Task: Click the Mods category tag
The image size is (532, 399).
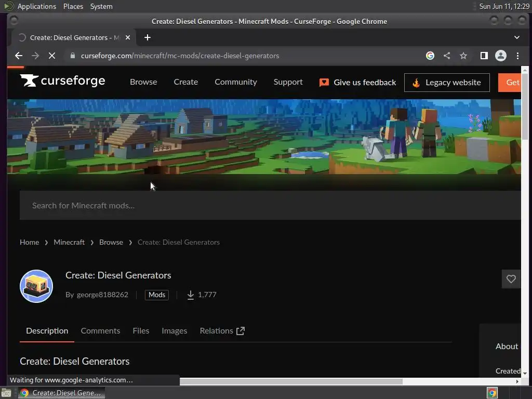Action: pos(157,295)
